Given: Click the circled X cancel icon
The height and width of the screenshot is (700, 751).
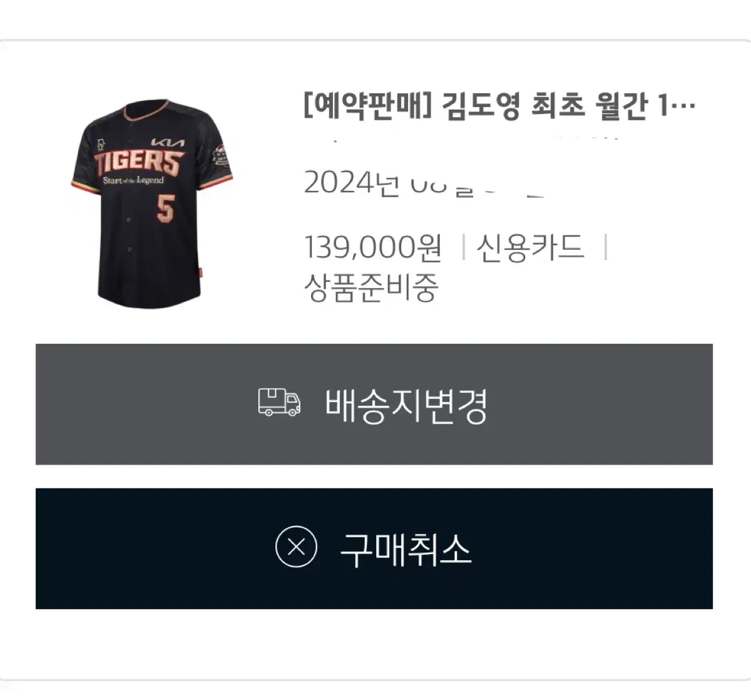Looking at the screenshot, I should (x=296, y=547).
